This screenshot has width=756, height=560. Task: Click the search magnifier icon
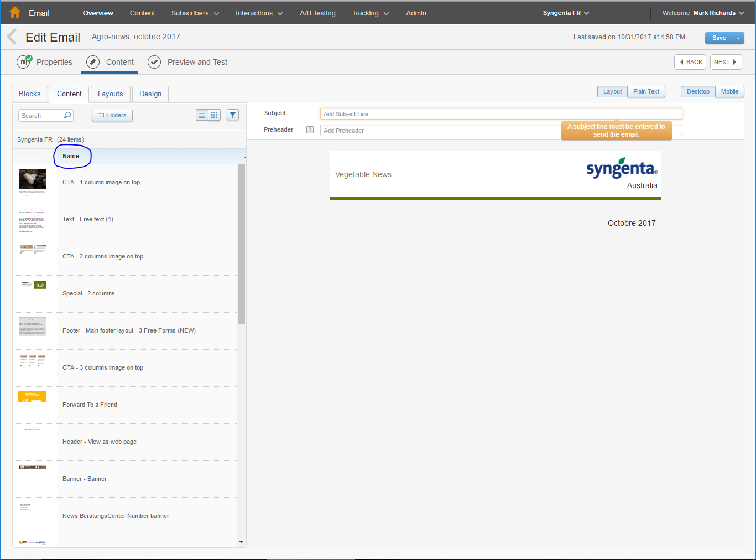tap(67, 115)
